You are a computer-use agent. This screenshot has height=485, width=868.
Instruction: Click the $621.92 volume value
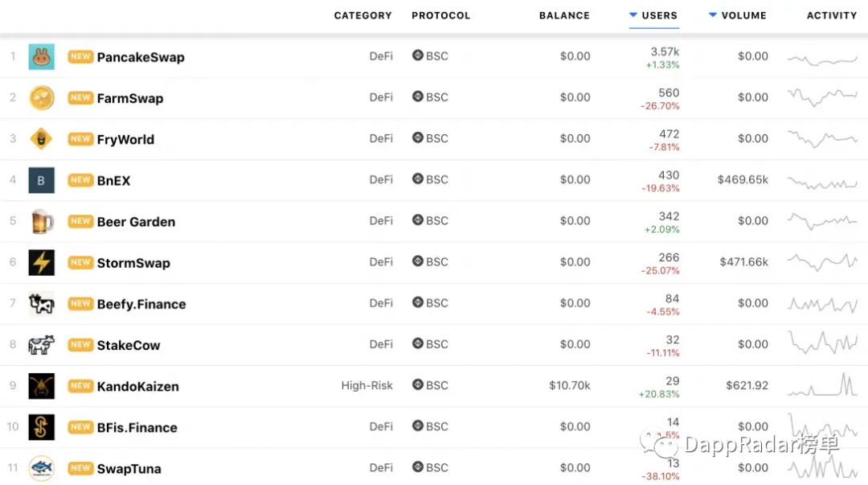coord(747,385)
